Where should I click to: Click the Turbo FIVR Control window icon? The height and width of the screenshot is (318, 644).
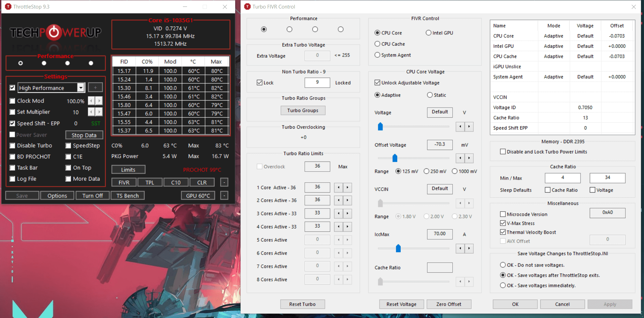[x=247, y=6]
